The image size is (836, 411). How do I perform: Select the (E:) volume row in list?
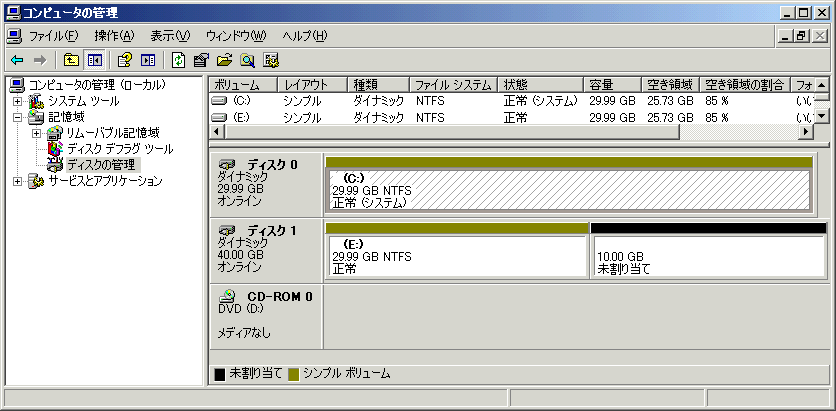coord(512,117)
